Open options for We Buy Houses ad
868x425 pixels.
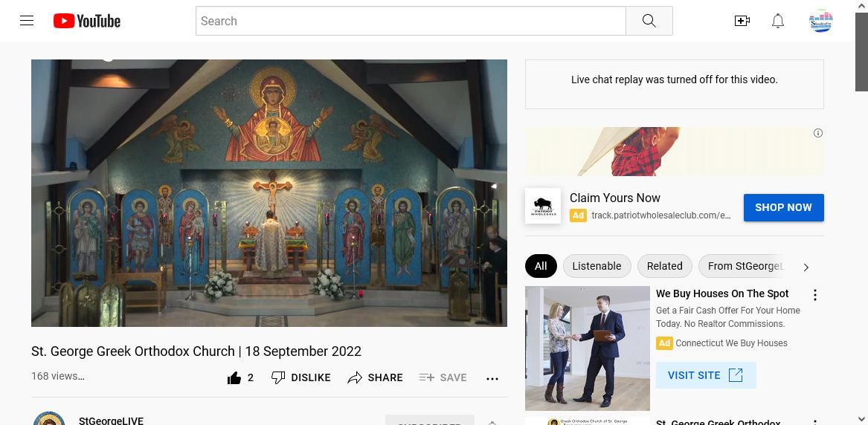[815, 295]
